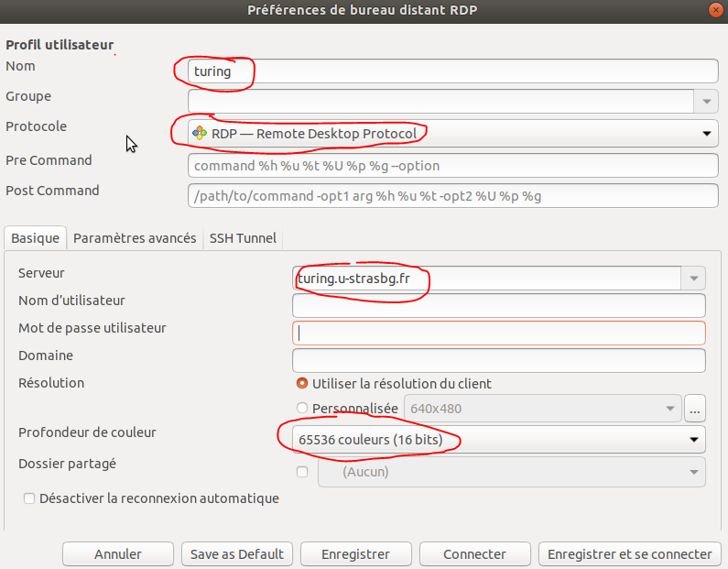The width and height of the screenshot is (728, 569).
Task: Select the 'Personnalisée' resolution radio button
Action: point(302,409)
